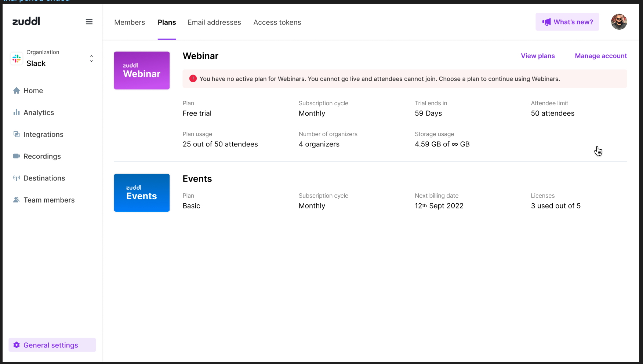The height and width of the screenshot is (364, 643).
Task: Go to the Access tokens tab
Action: coord(277,22)
